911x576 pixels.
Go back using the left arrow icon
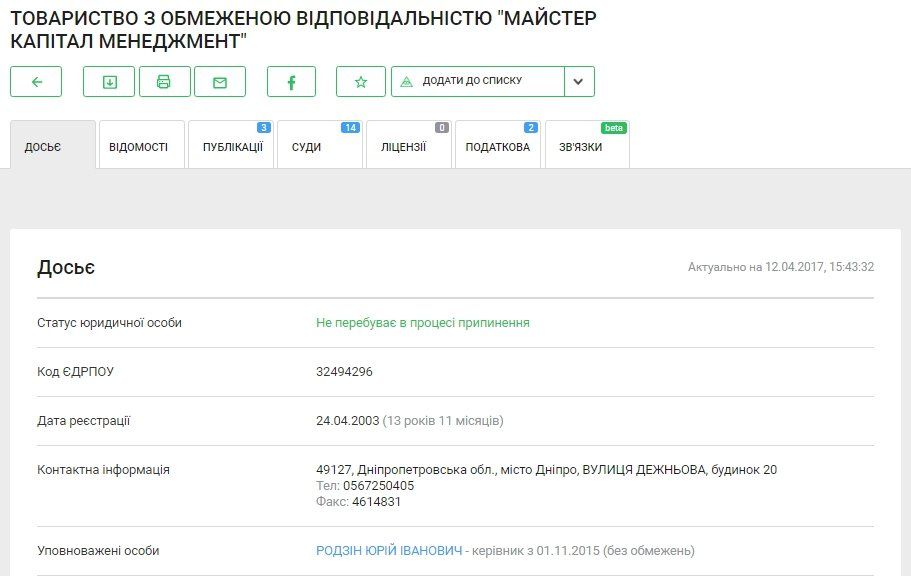[35, 81]
